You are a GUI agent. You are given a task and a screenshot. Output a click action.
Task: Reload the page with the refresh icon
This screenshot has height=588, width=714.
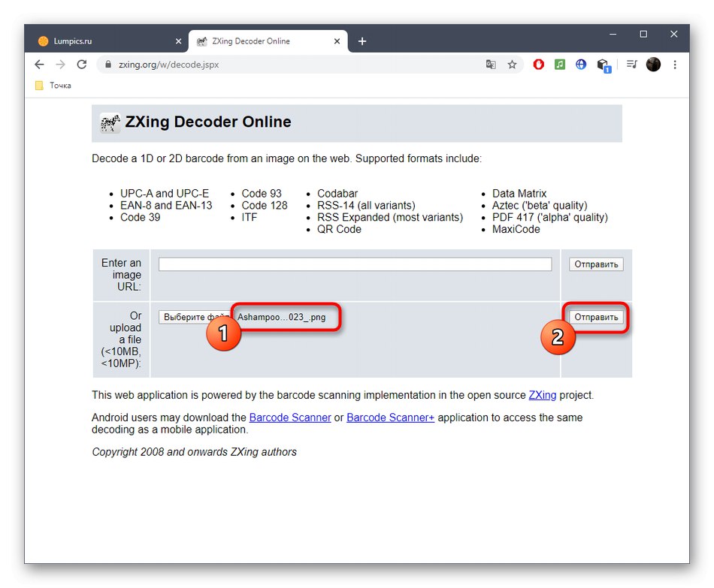pos(82,65)
